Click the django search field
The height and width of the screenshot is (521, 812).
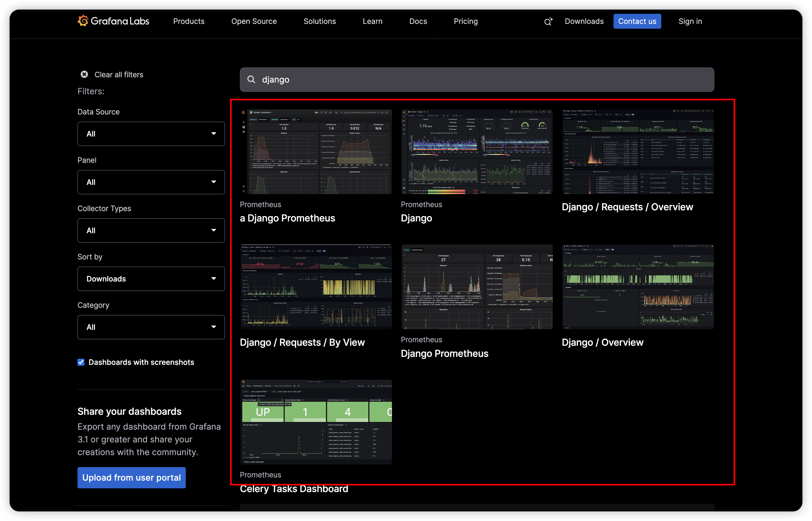(x=477, y=79)
